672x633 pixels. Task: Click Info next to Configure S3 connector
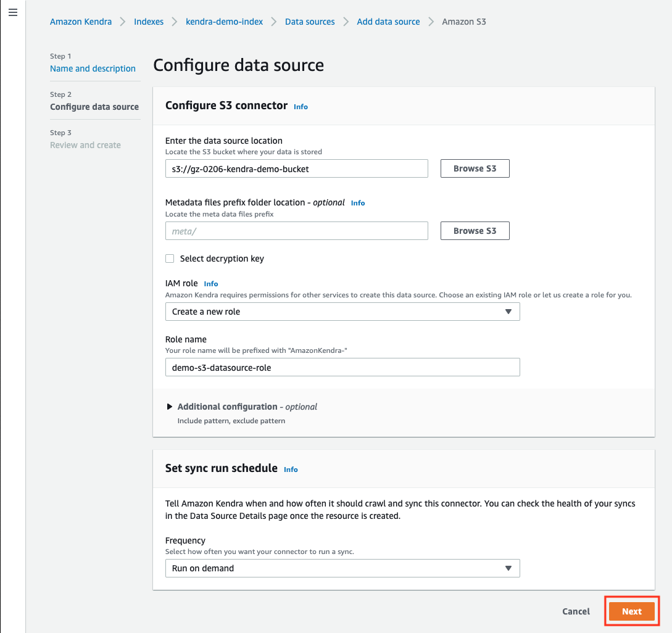(301, 107)
